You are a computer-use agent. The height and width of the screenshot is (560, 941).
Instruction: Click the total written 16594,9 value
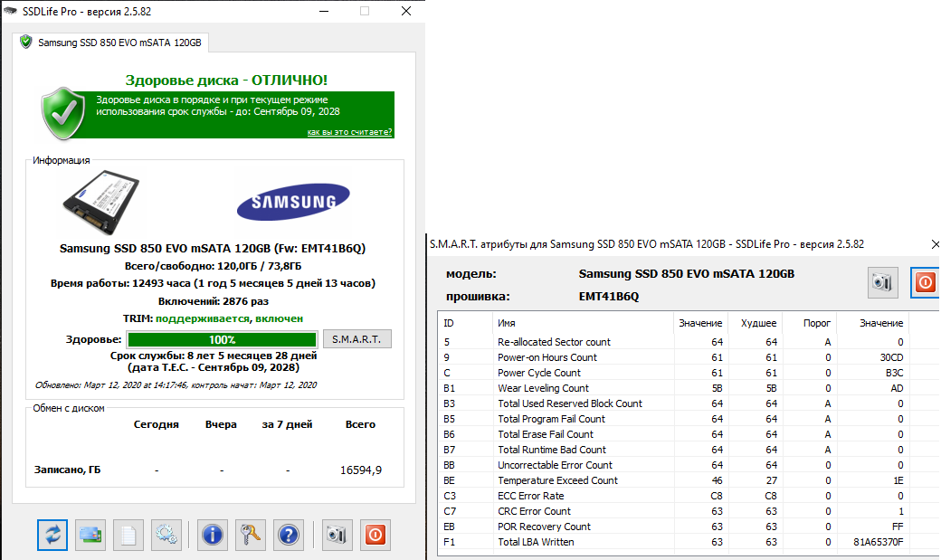[361, 470]
